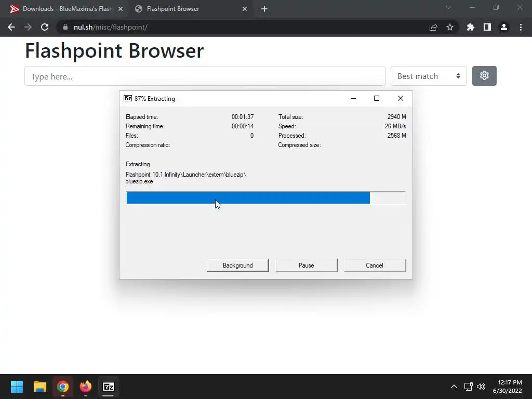Open the Chrome extensions puzzle icon
Screen dimensions: 532x399
pos(471,27)
